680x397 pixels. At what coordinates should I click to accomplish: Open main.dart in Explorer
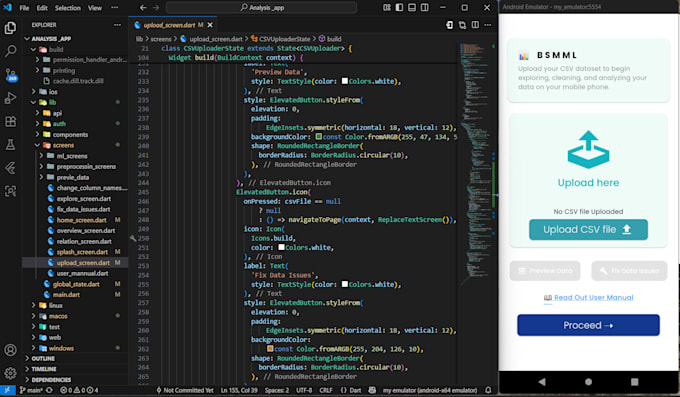point(75,295)
